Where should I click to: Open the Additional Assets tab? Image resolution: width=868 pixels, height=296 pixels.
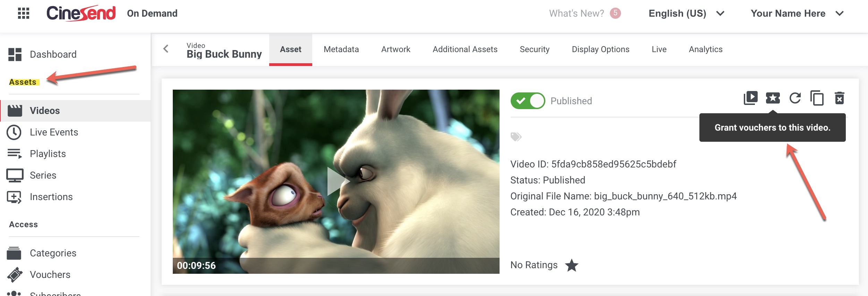tap(465, 49)
